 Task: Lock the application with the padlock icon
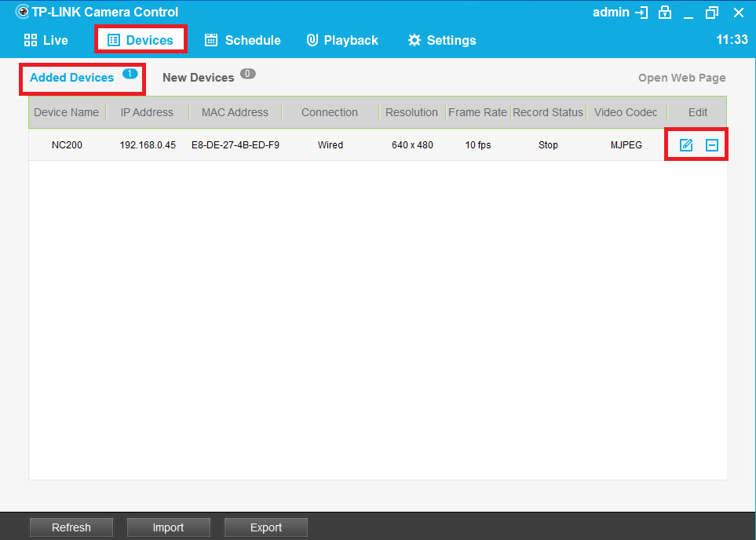(666, 13)
